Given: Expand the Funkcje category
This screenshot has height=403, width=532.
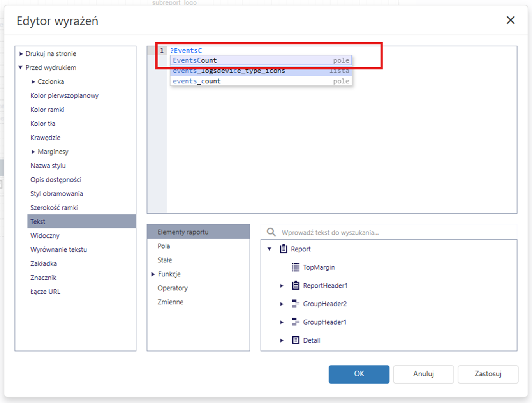Looking at the screenshot, I should [153, 274].
